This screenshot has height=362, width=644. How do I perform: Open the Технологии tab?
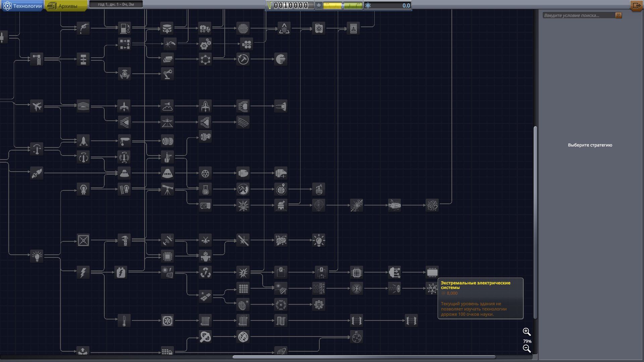(22, 6)
